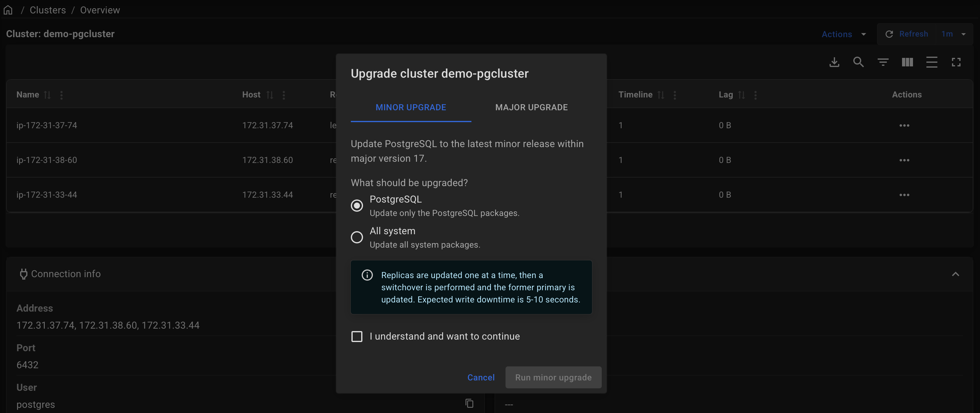Image resolution: width=980 pixels, height=413 pixels.
Task: Sort table by Timeline column
Action: click(x=661, y=95)
